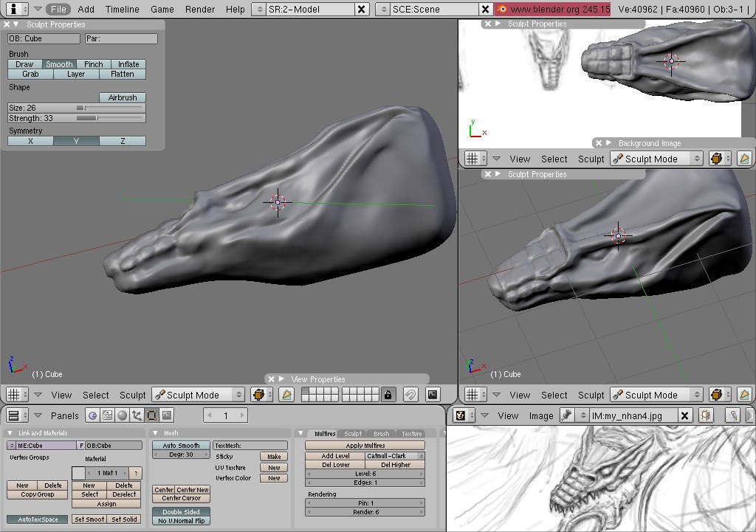The image size is (756, 532).
Task: Click the material color swatch
Action: tap(78, 473)
